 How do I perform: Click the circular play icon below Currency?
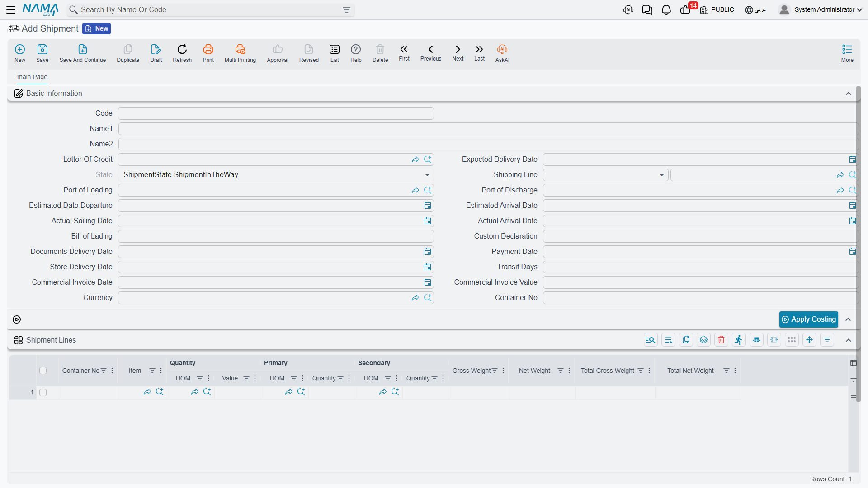pos(17,319)
